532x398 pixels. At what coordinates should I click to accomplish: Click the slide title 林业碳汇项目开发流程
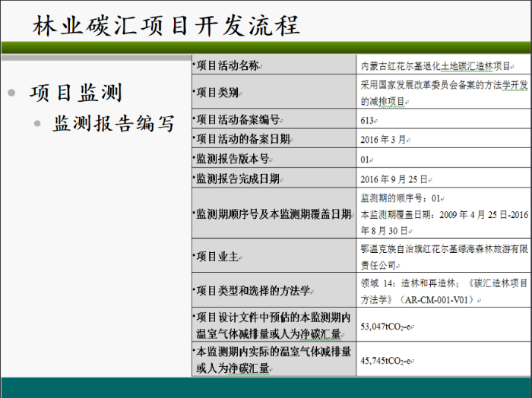[166, 25]
